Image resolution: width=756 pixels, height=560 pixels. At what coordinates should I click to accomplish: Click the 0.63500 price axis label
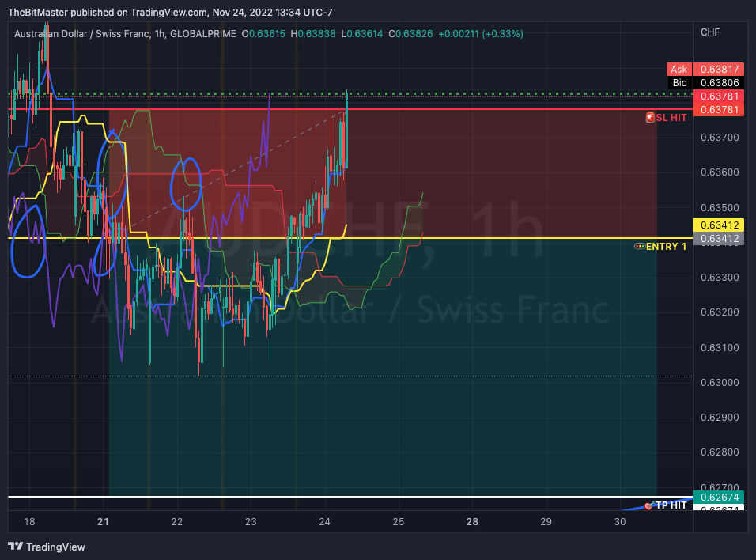tap(720, 208)
